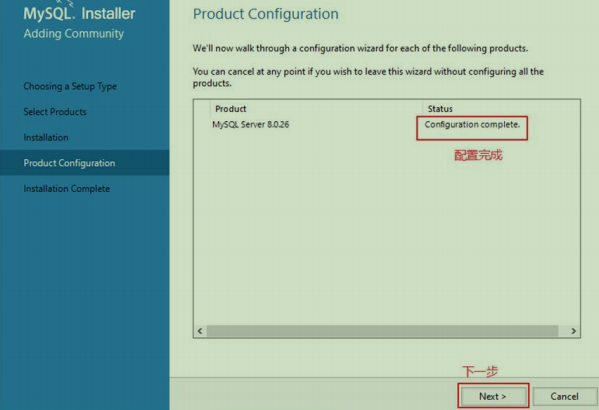Select the Product Configuration step
Screen dimensions: 599x410
pyautogui.click(x=84, y=163)
